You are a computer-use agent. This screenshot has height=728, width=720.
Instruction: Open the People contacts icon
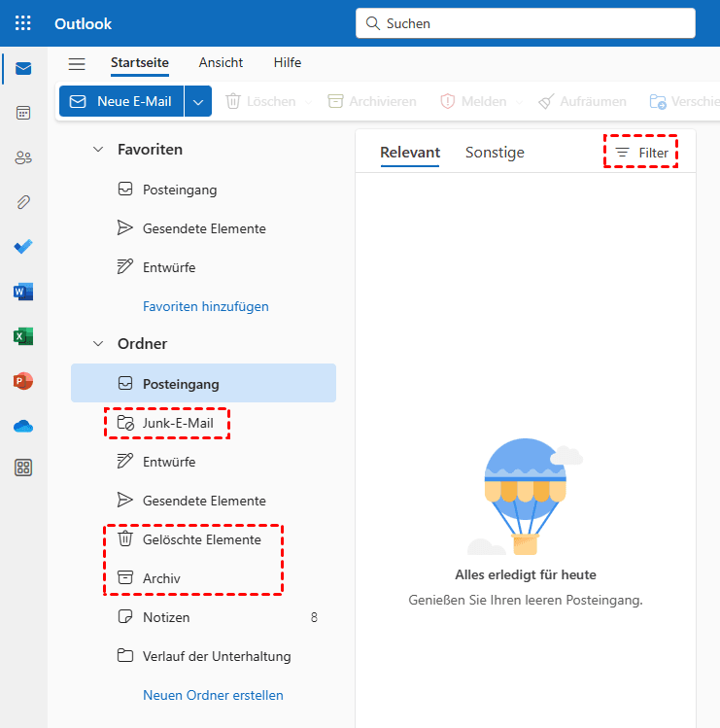[23, 157]
